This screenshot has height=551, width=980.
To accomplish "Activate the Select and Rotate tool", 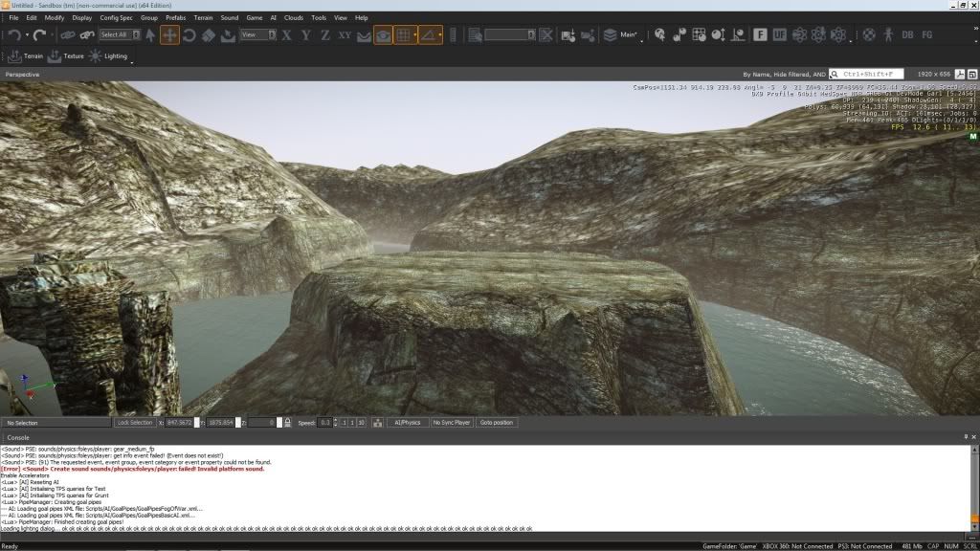I will [189, 35].
